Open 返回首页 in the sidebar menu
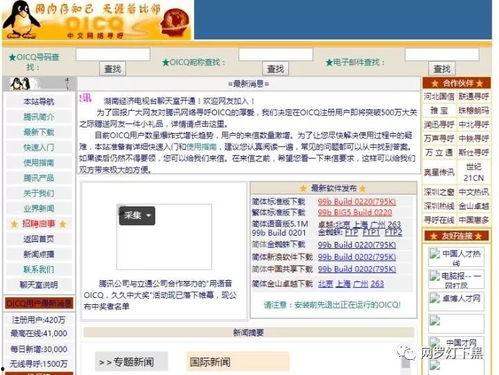Image resolution: width=499 pixels, height=375 pixels. (39, 239)
